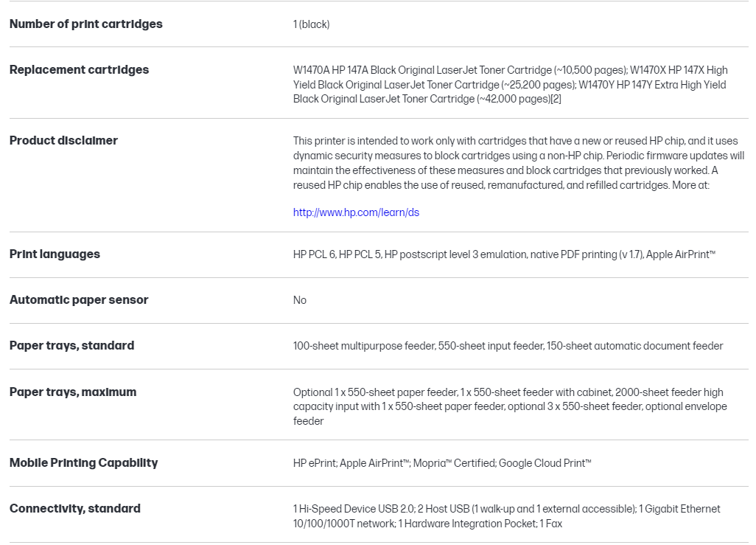The height and width of the screenshot is (545, 756).
Task: Click the HP PCL 6 print languages text
Action: tap(315, 254)
